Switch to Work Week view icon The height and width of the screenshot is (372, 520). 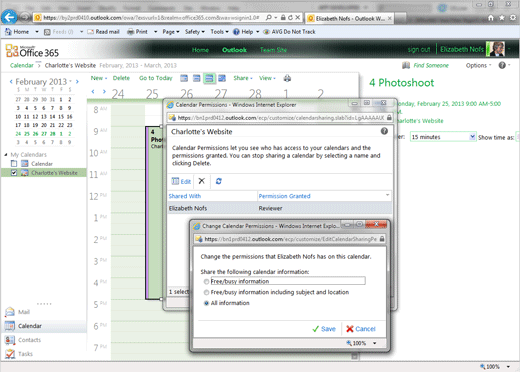pos(197,78)
